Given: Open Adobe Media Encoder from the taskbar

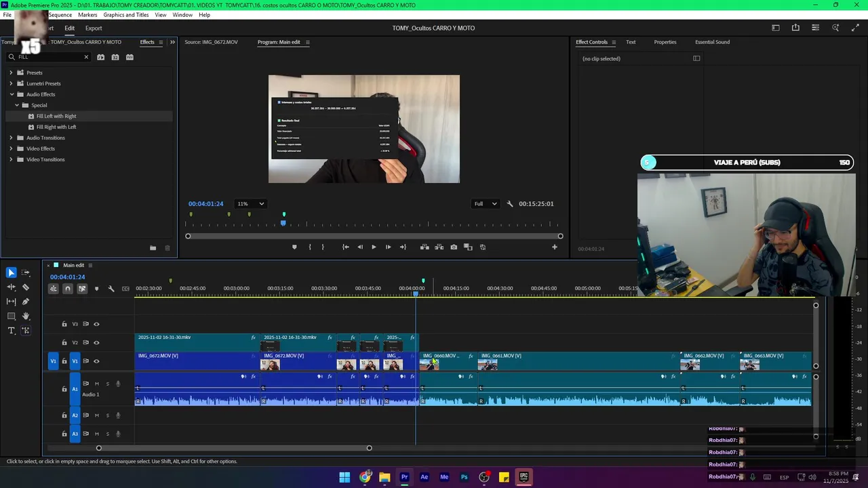Looking at the screenshot, I should point(444,477).
